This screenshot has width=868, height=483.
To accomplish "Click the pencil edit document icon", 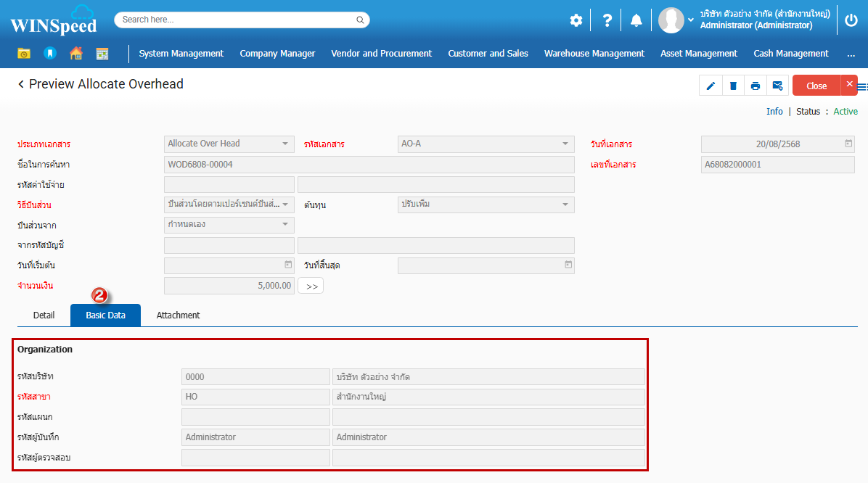I will pyautogui.click(x=711, y=86).
